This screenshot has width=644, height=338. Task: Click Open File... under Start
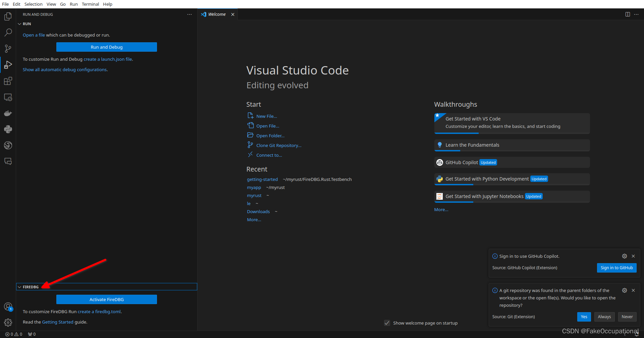[268, 126]
